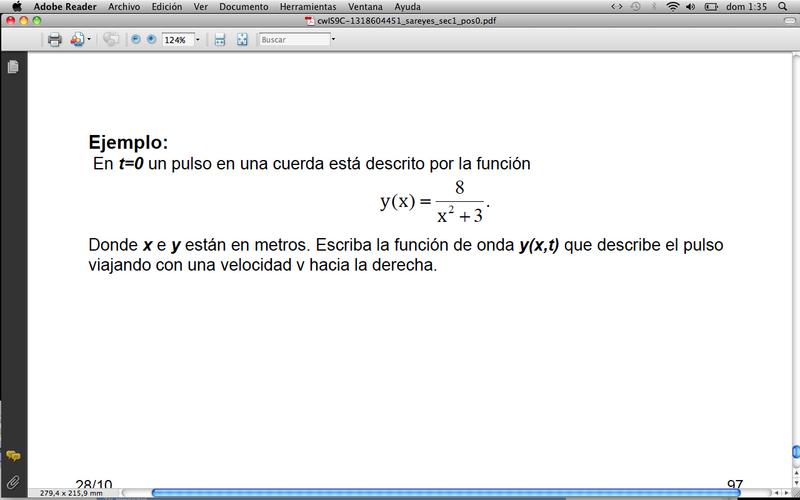Click the Wi-Fi status icon

pyautogui.click(x=673, y=6)
